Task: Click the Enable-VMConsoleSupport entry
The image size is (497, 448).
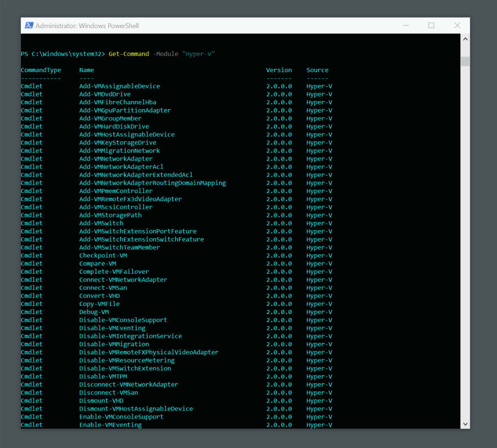Action: 121,417
